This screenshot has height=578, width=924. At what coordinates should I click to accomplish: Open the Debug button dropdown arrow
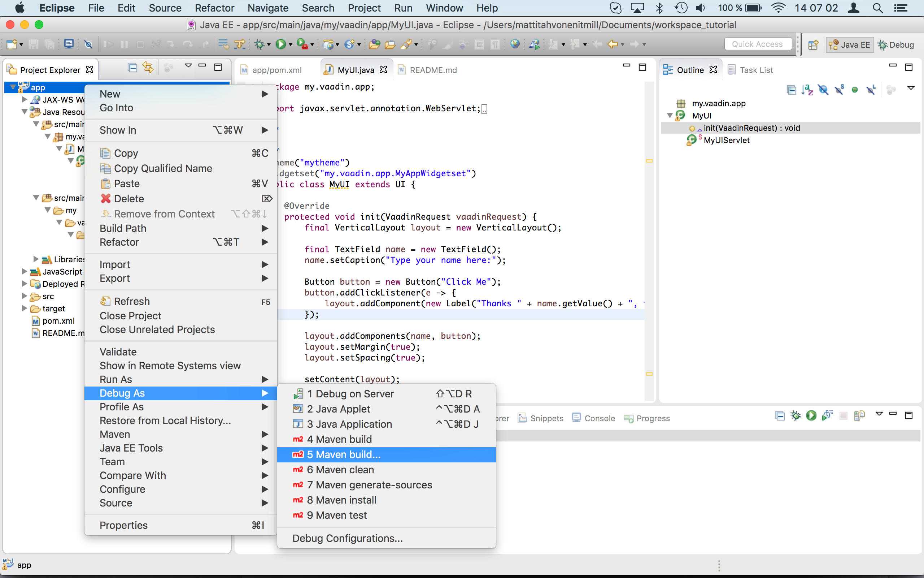tap(269, 45)
